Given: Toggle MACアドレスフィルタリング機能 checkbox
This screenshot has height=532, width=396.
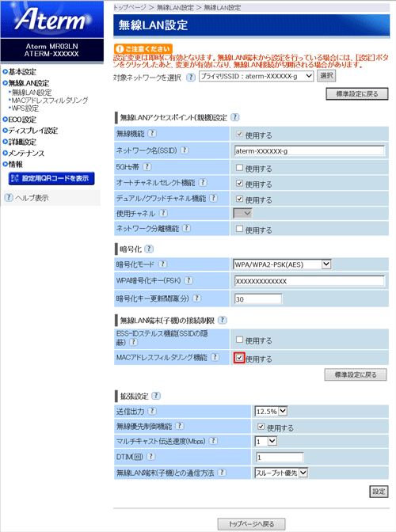Looking at the screenshot, I should click(x=239, y=358).
